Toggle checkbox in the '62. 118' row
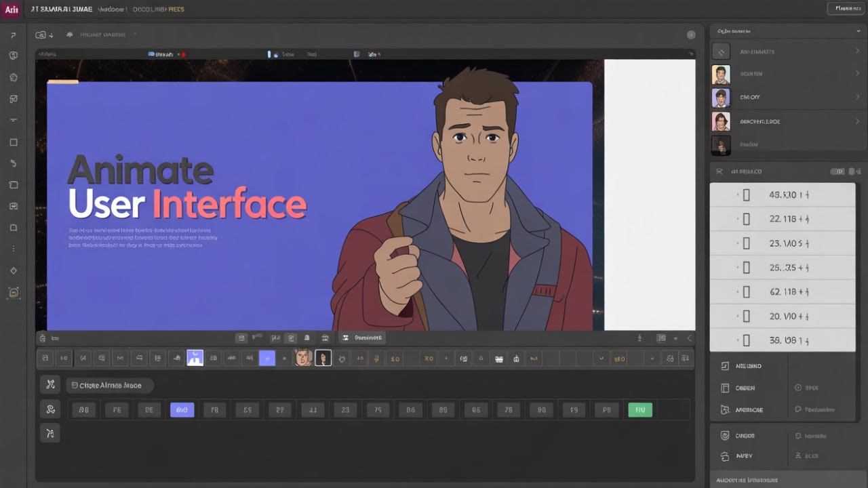 [747, 292]
